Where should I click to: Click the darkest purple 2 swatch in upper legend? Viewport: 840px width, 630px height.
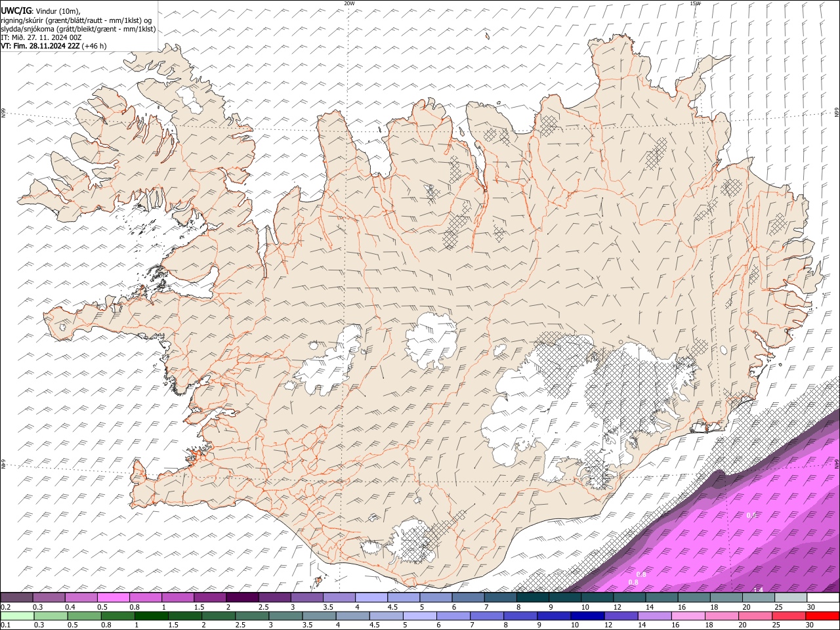coord(242,598)
